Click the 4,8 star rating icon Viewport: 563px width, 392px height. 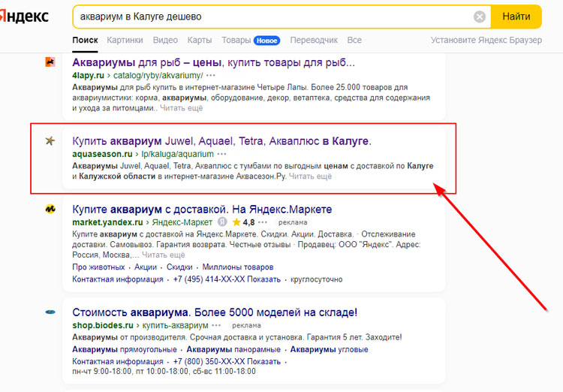236,223
